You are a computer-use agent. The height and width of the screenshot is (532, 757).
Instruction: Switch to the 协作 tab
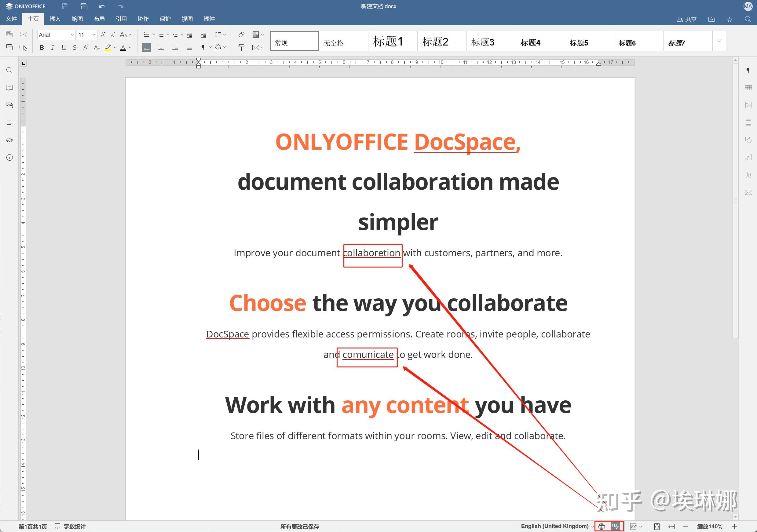pyautogui.click(x=143, y=19)
